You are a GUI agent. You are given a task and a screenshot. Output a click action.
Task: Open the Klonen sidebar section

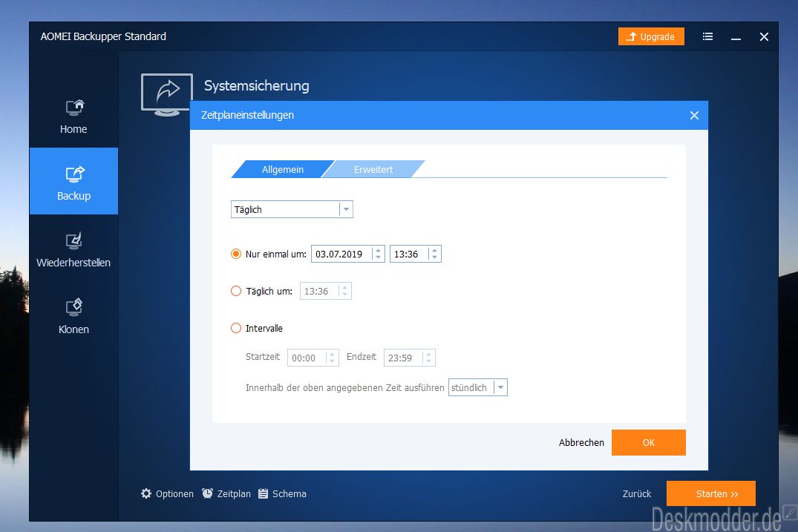point(73,315)
